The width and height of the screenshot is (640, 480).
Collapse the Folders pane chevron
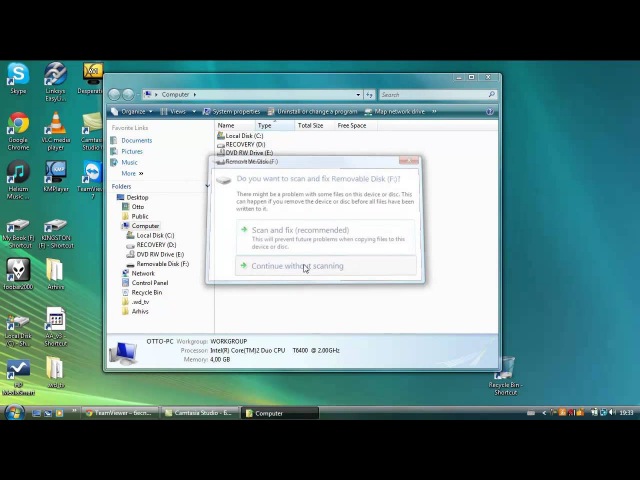click(x=207, y=186)
